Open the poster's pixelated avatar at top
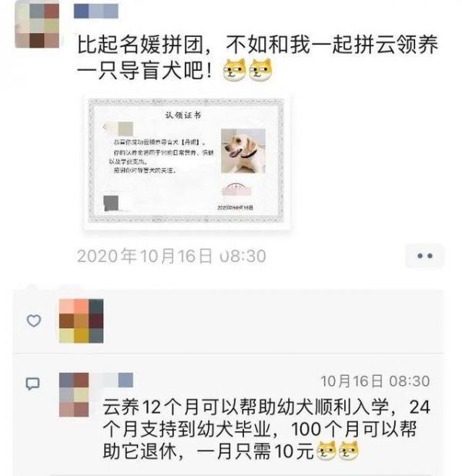Viewport: 462px width, 476px height. click(37, 25)
